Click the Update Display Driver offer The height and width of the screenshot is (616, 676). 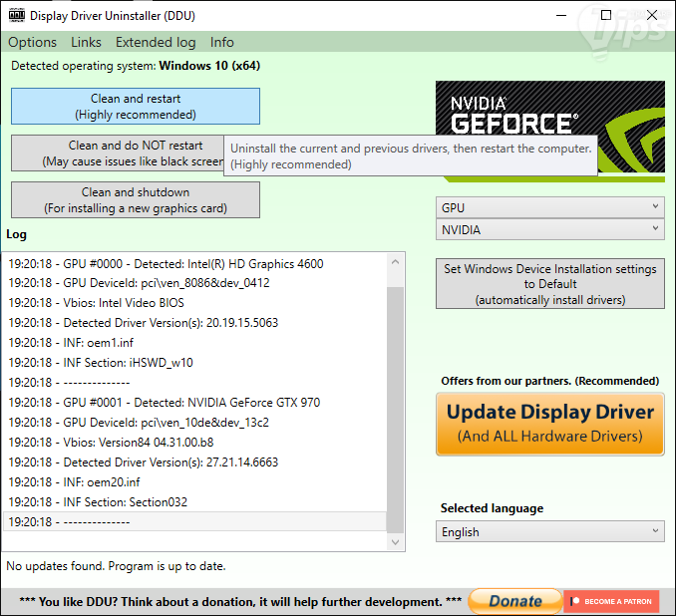[550, 424]
